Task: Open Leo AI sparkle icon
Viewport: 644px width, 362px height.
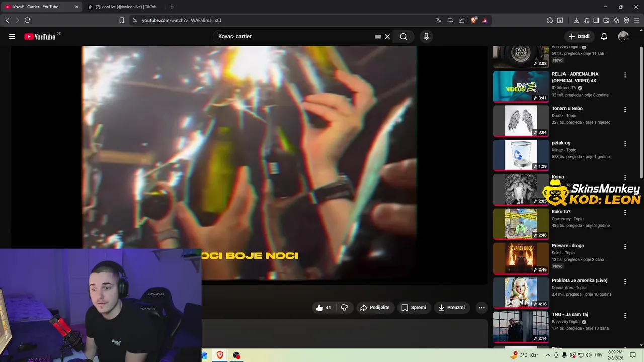Action: 616,20
